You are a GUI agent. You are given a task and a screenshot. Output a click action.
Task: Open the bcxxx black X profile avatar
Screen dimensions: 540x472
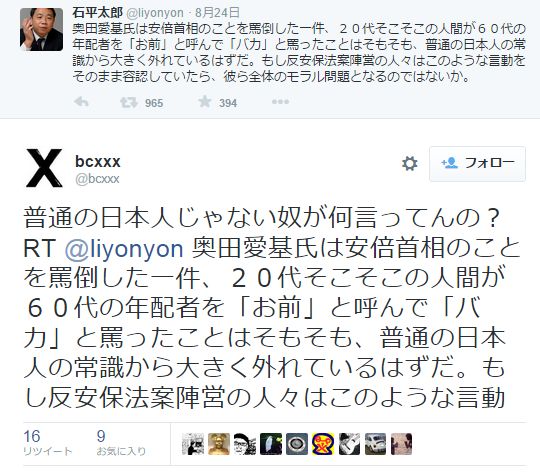pyautogui.click(x=44, y=168)
